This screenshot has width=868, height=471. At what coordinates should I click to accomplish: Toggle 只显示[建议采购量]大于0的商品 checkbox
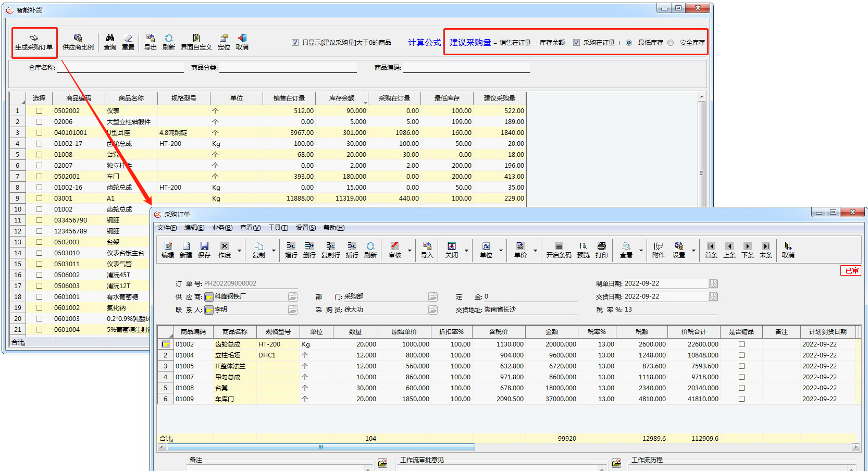(295, 43)
